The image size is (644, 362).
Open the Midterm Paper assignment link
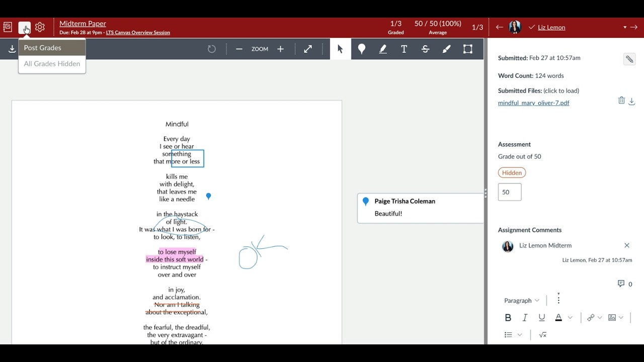(83, 24)
